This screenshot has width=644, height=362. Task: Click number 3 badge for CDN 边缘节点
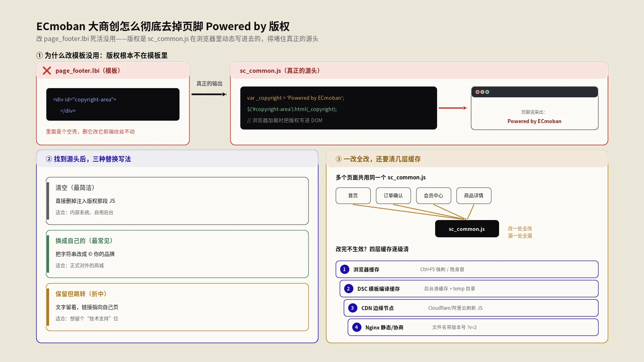click(x=353, y=308)
